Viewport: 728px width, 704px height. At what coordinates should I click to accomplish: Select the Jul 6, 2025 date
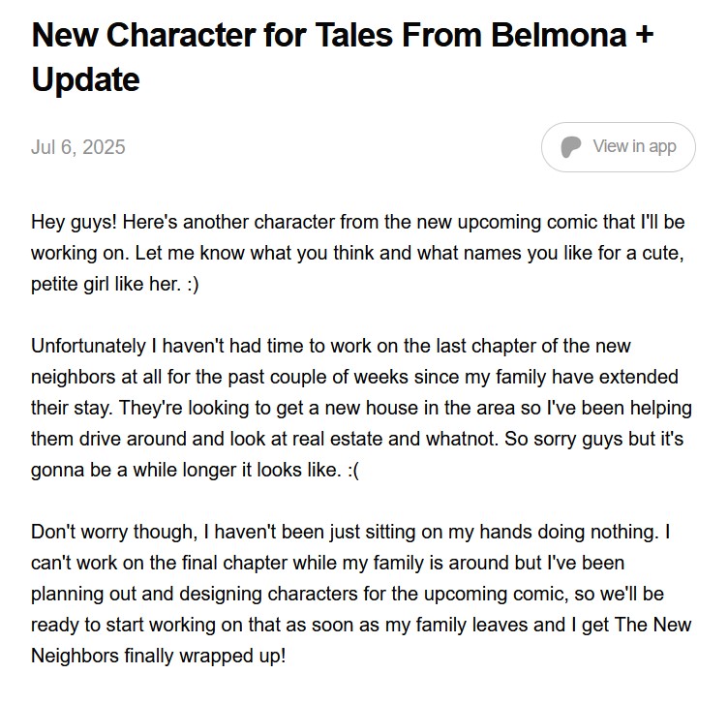click(x=78, y=147)
